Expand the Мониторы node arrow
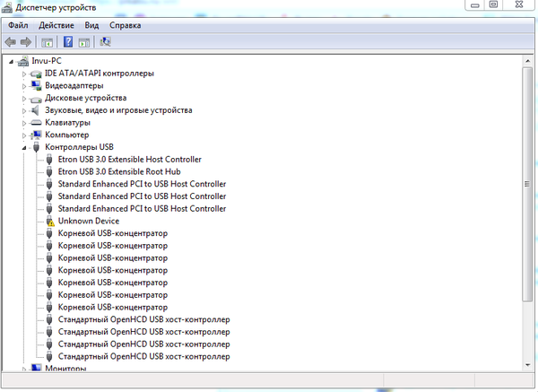The width and height of the screenshot is (538, 392). tap(24, 369)
